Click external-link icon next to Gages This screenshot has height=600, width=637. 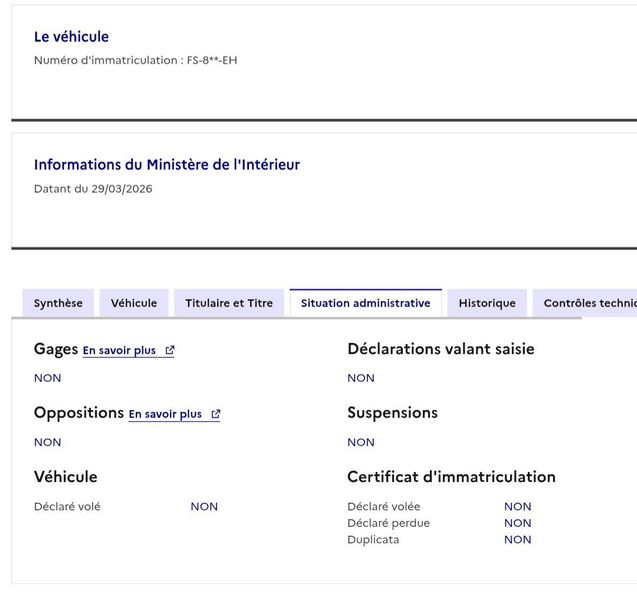pyautogui.click(x=170, y=350)
